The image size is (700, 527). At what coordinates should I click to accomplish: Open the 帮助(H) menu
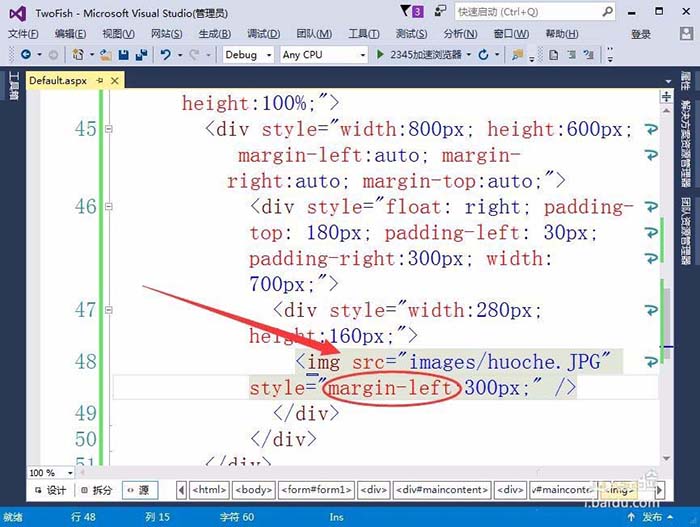[x=562, y=34]
